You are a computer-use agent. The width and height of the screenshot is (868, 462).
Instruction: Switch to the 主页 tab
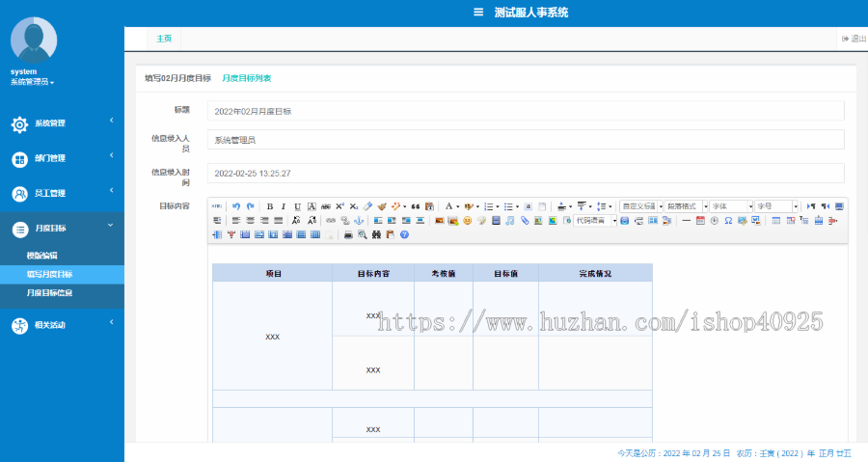click(164, 39)
